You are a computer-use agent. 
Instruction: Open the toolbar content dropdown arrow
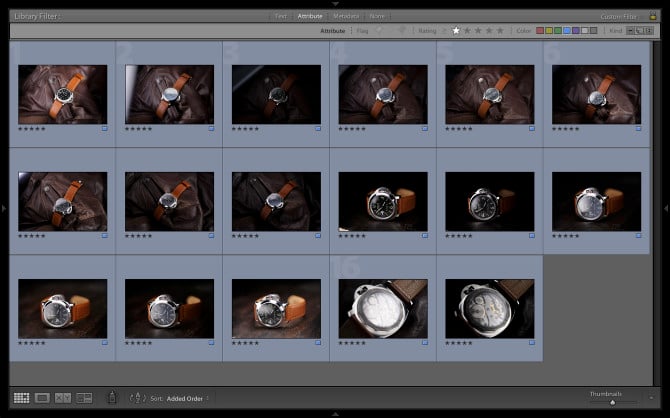pyautogui.click(x=651, y=398)
